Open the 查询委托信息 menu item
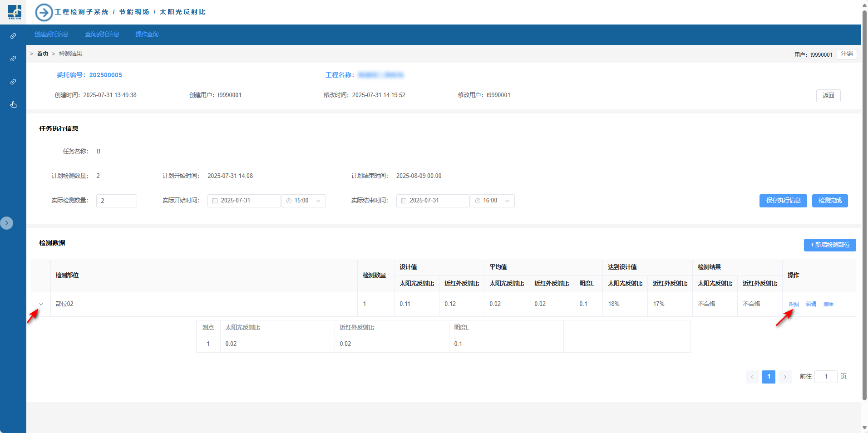Viewport: 868px width, 433px height. (x=102, y=34)
